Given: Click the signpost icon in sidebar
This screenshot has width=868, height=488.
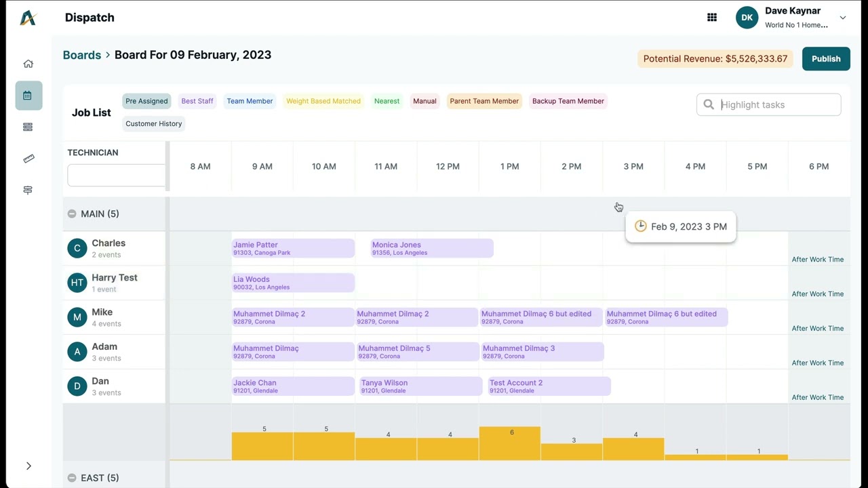Looking at the screenshot, I should pos(28,190).
